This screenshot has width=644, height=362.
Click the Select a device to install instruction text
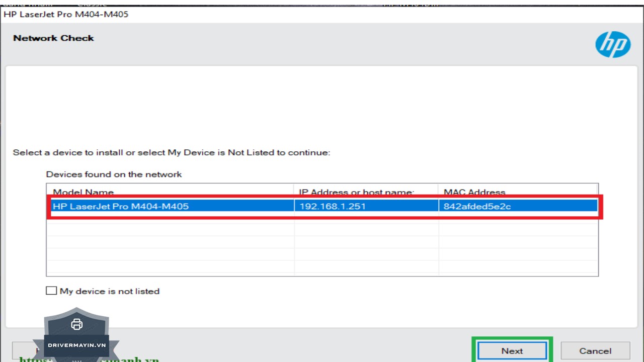(x=171, y=152)
